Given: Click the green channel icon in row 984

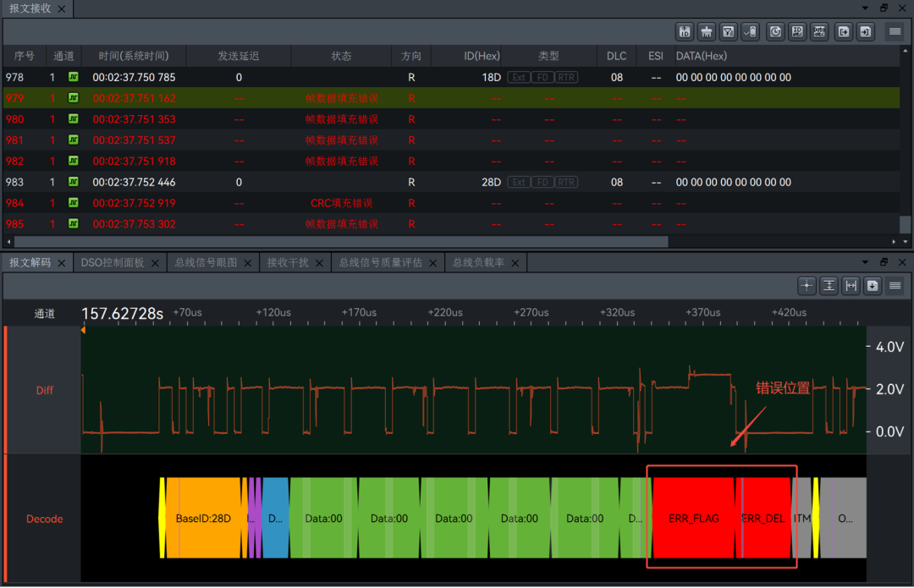Looking at the screenshot, I should point(74,203).
